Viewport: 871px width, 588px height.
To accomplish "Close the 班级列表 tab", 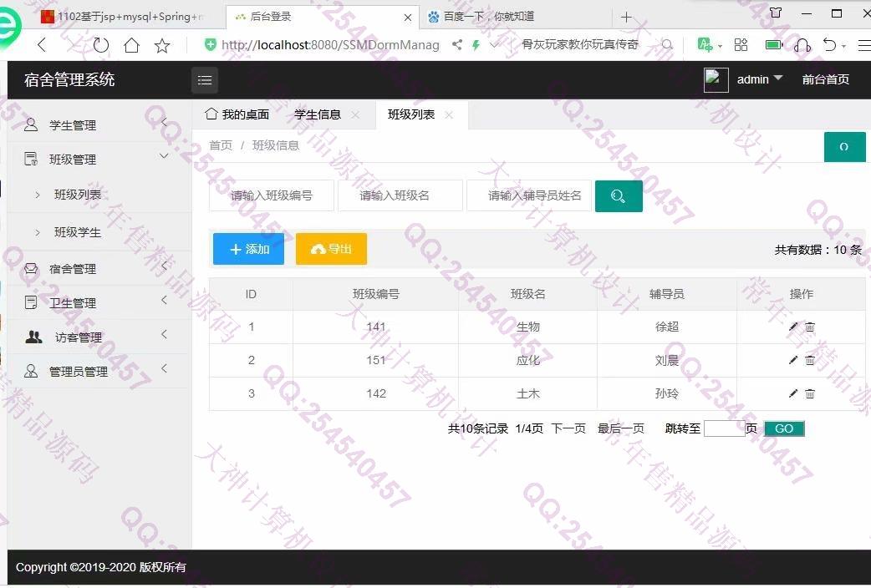I will click(x=449, y=115).
